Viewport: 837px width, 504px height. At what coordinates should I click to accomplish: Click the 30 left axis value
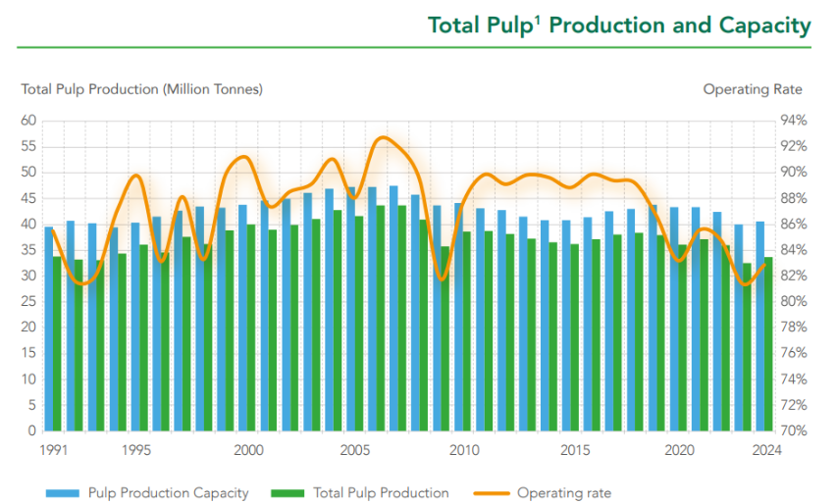click(28, 276)
